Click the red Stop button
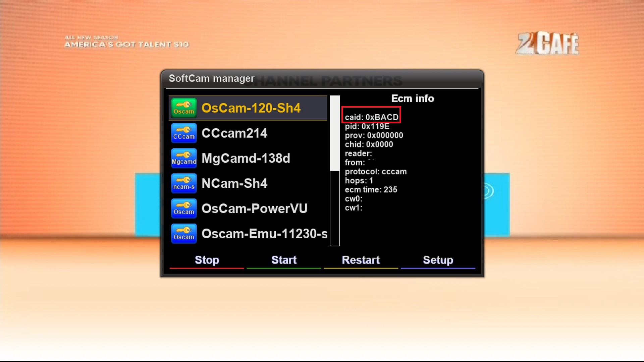Viewport: 644px width, 362px height. (x=207, y=260)
